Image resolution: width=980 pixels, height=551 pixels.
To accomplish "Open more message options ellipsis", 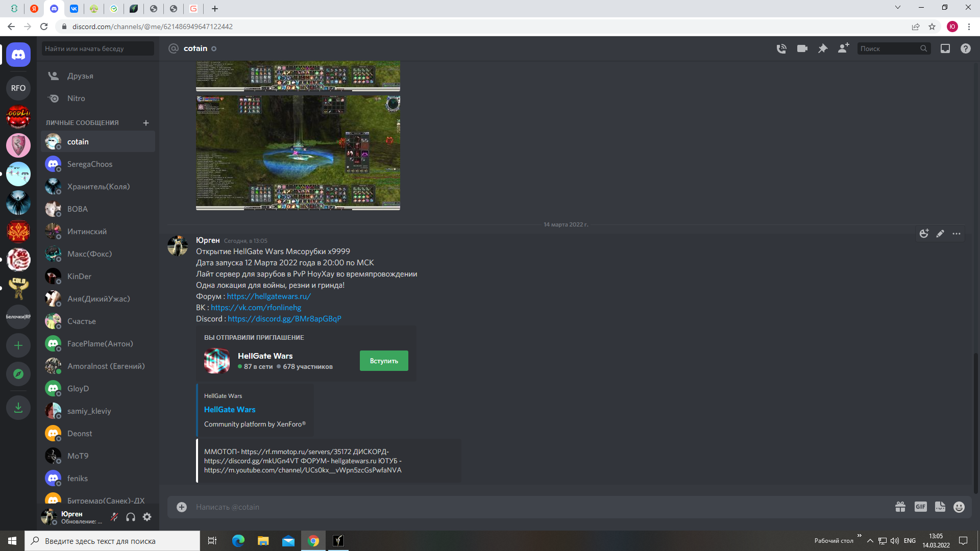I will pos(957,234).
